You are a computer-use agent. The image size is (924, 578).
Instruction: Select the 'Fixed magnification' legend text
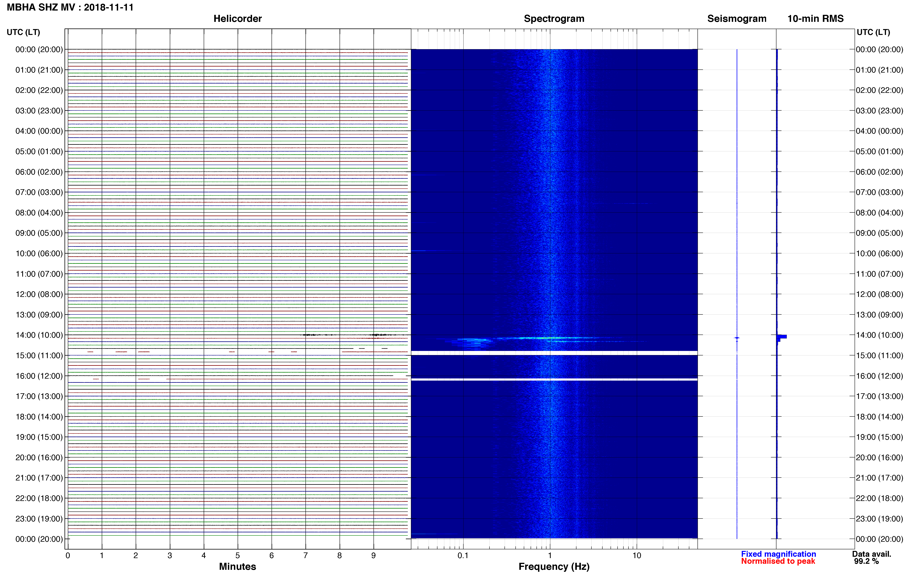(x=778, y=554)
